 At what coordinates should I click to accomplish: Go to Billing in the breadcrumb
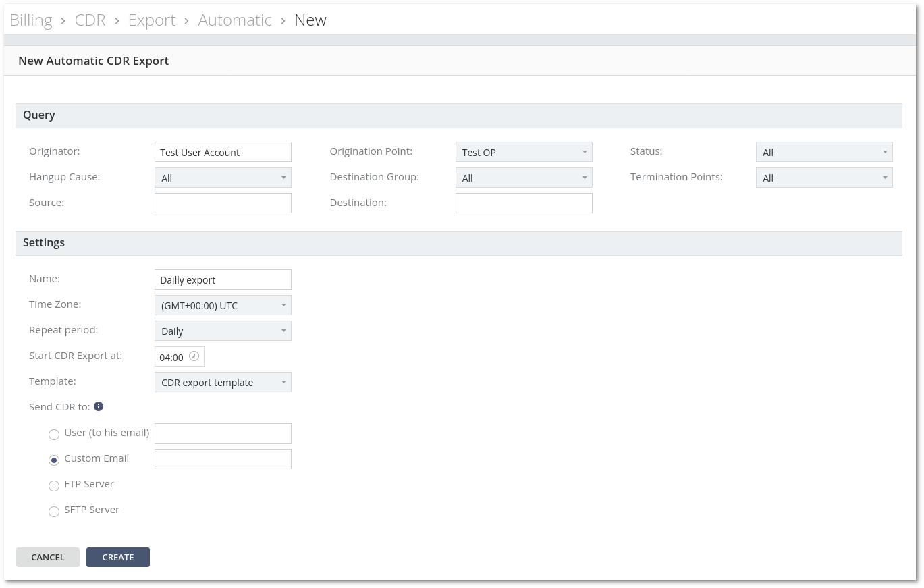tap(31, 20)
